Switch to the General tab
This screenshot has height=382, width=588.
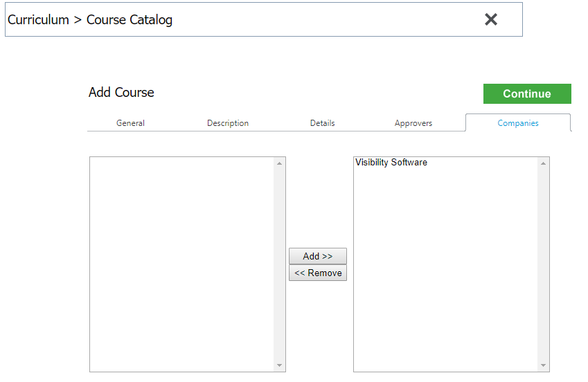[x=130, y=123]
